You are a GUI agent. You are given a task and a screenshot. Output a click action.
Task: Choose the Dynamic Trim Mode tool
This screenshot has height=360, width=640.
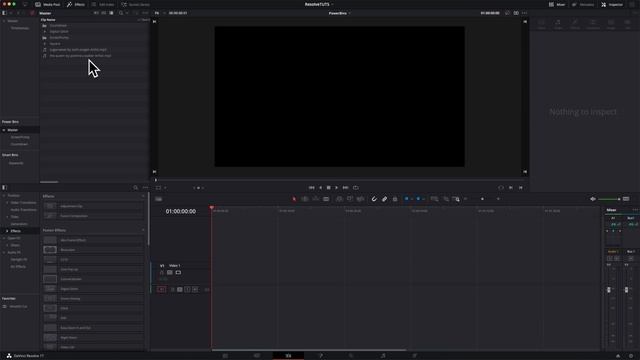(316, 199)
